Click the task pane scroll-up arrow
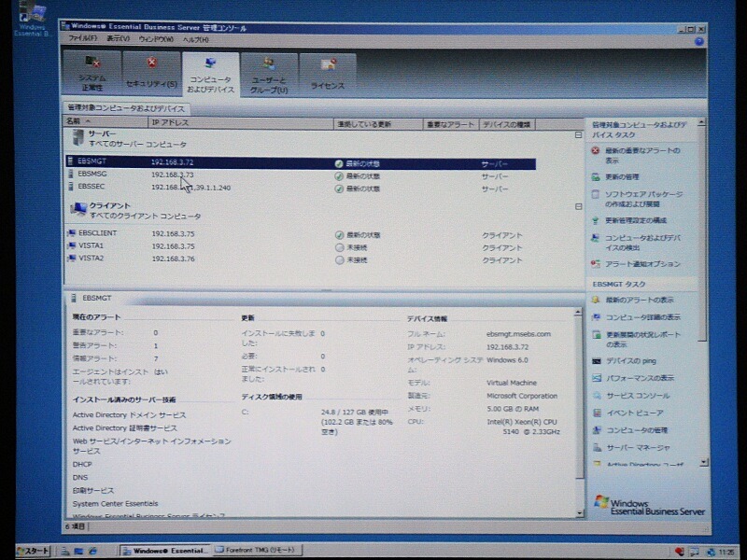 [701, 123]
